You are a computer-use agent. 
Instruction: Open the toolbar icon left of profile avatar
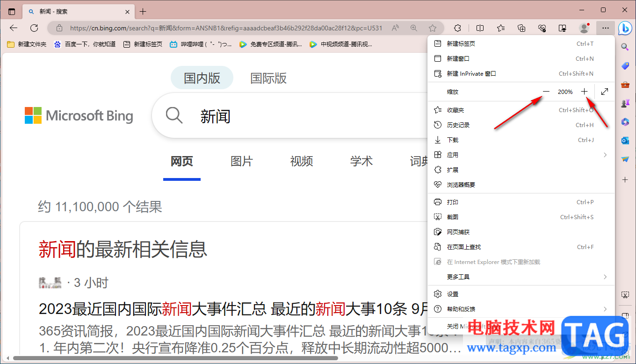pyautogui.click(x=564, y=28)
